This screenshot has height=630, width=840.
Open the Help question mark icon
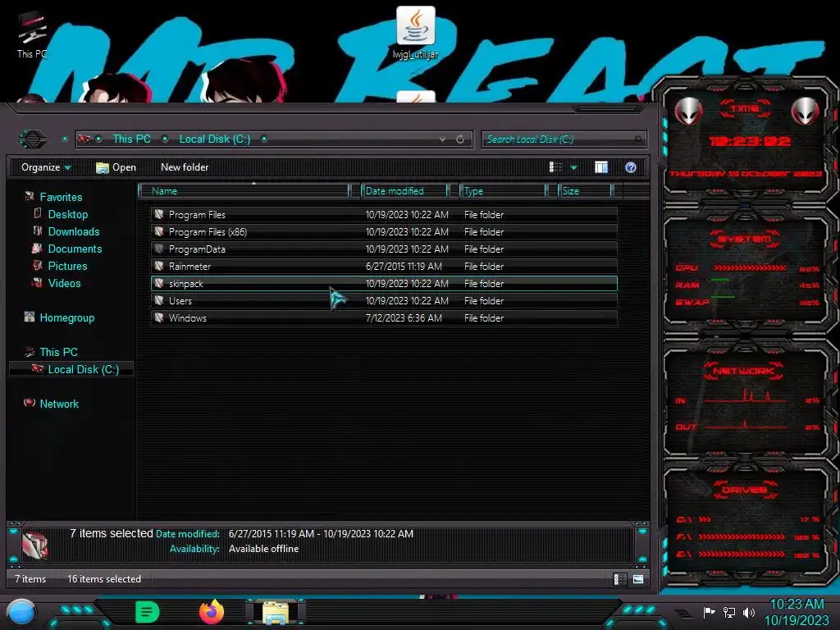click(x=631, y=167)
